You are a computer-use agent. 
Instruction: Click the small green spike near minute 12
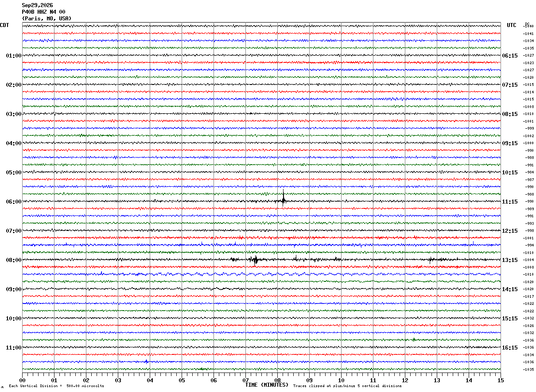pyautogui.click(x=414, y=340)
